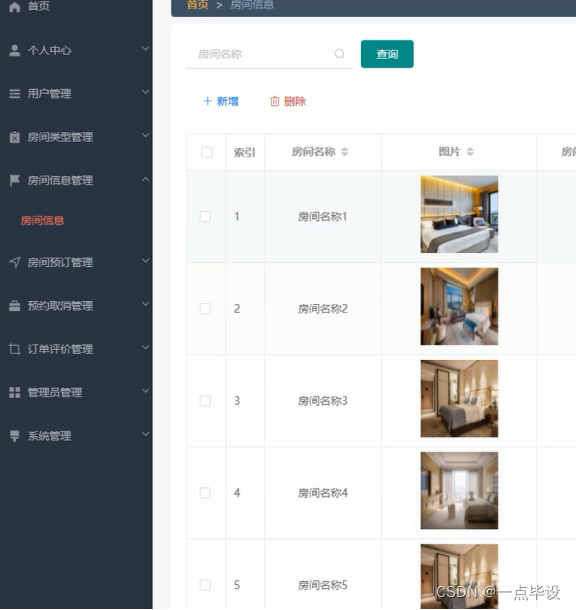
Task: Click the home icon beside 首页
Action: tap(15, 7)
